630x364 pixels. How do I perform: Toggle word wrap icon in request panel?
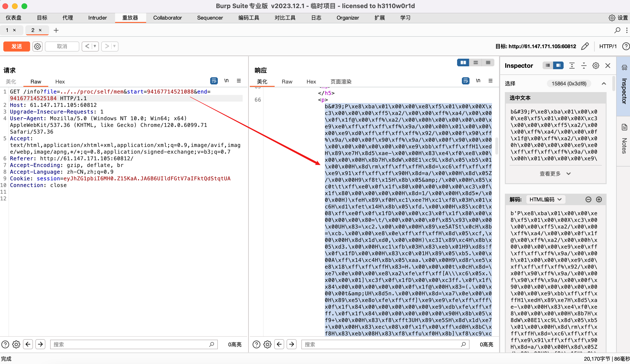click(214, 81)
